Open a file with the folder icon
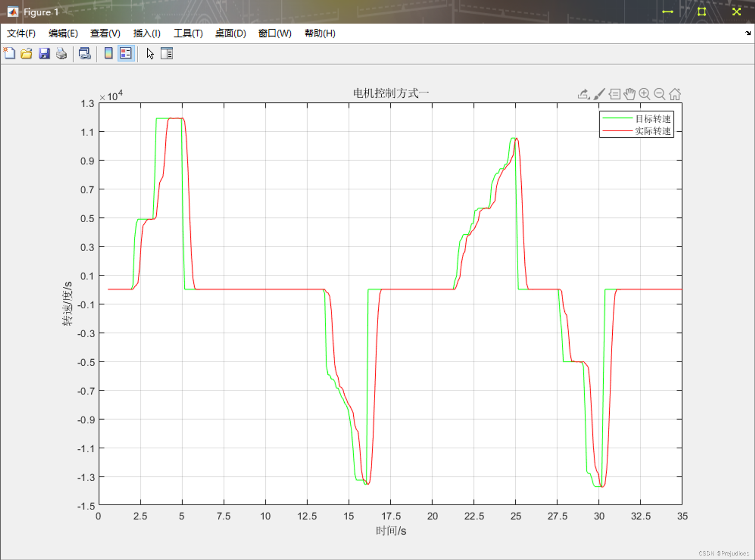755x560 pixels. tap(26, 54)
